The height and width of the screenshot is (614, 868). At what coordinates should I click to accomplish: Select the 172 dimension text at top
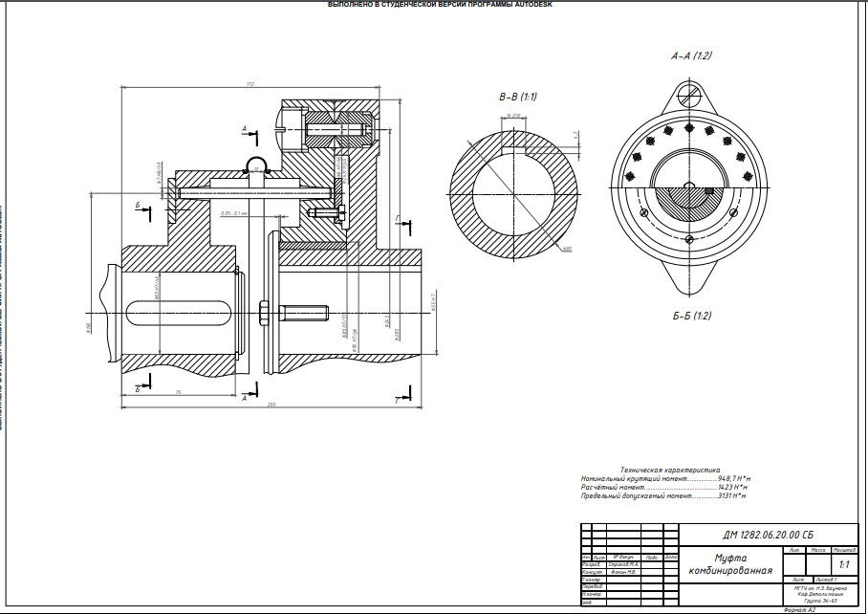point(250,84)
